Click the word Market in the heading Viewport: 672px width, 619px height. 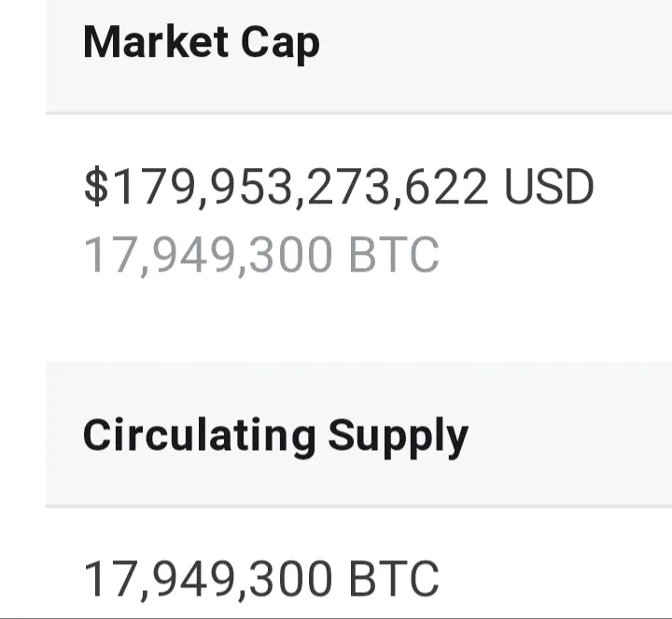pos(156,42)
